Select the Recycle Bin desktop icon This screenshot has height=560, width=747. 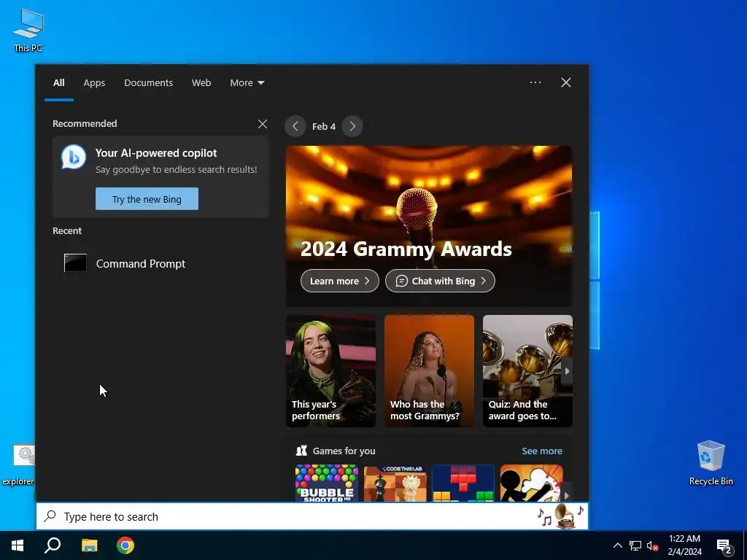[711, 463]
